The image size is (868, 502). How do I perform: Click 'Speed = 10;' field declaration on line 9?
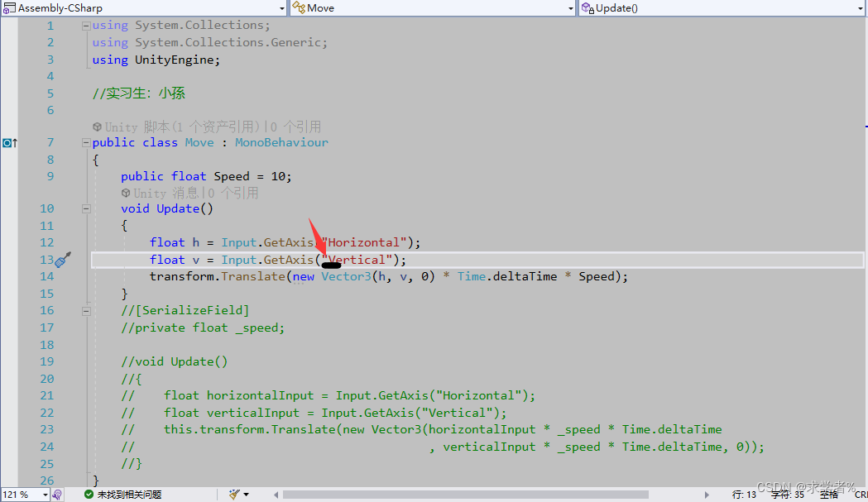(x=253, y=176)
